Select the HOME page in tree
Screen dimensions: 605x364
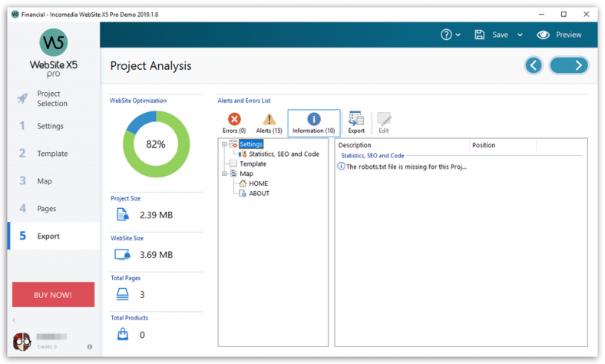coord(258,184)
